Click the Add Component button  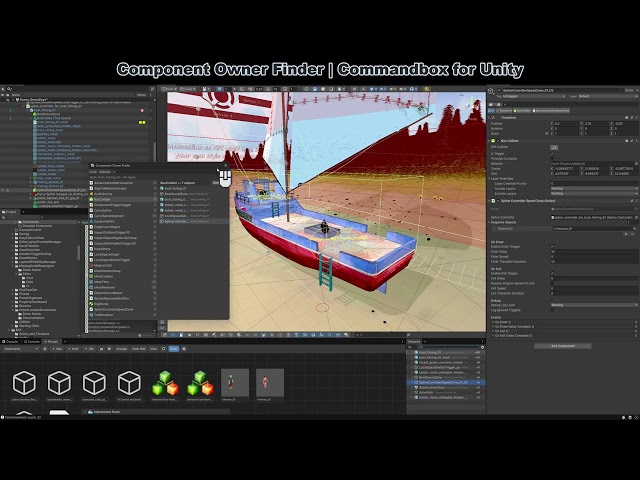click(563, 346)
